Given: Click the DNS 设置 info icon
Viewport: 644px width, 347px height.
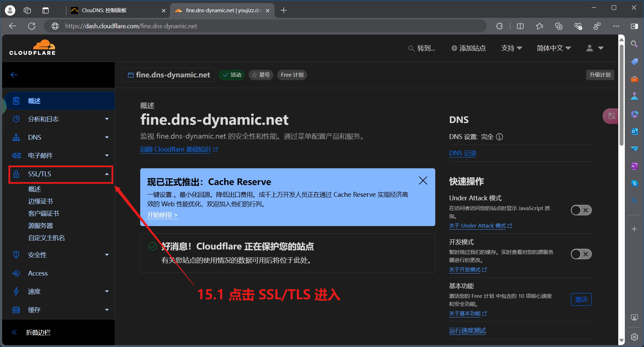Looking at the screenshot, I should [x=499, y=137].
